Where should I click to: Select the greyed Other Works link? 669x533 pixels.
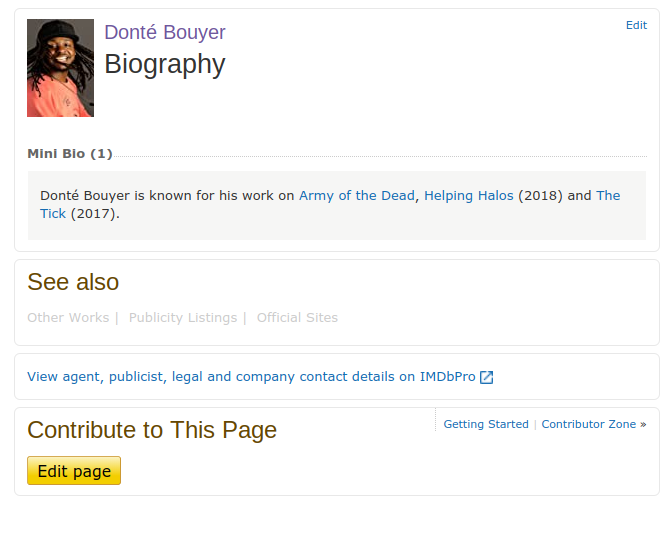68,317
